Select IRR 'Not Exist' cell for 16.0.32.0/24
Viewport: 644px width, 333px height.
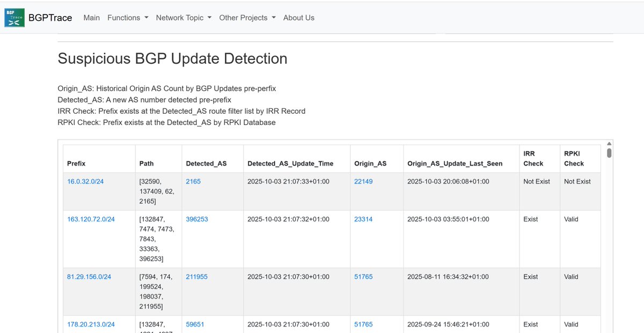(x=540, y=191)
